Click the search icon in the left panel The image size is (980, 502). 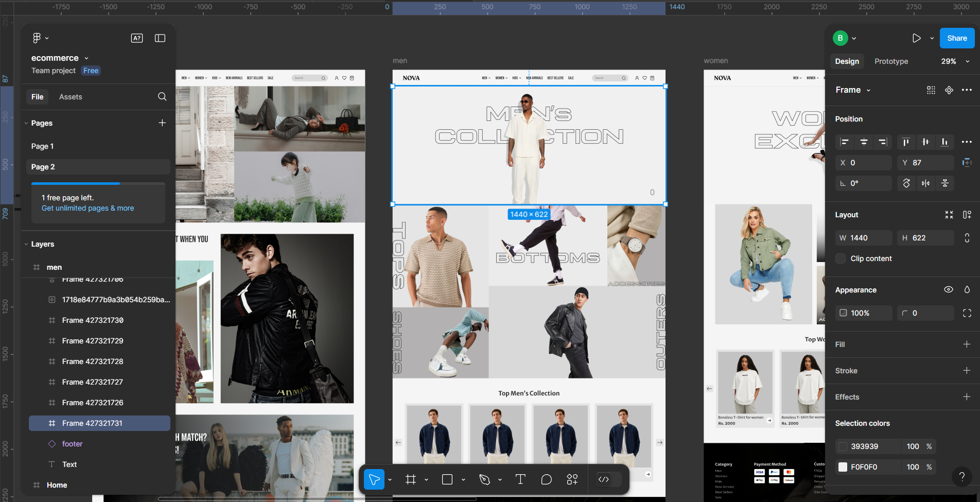pos(162,96)
